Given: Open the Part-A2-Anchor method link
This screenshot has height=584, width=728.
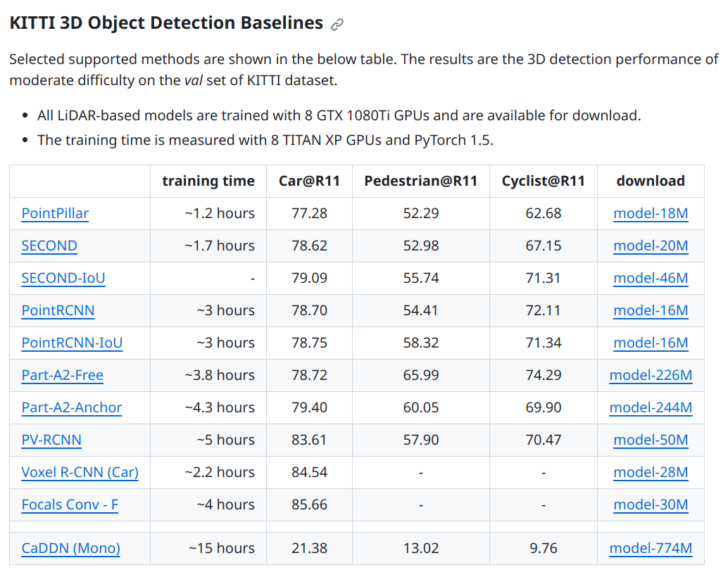Looking at the screenshot, I should coord(72,407).
